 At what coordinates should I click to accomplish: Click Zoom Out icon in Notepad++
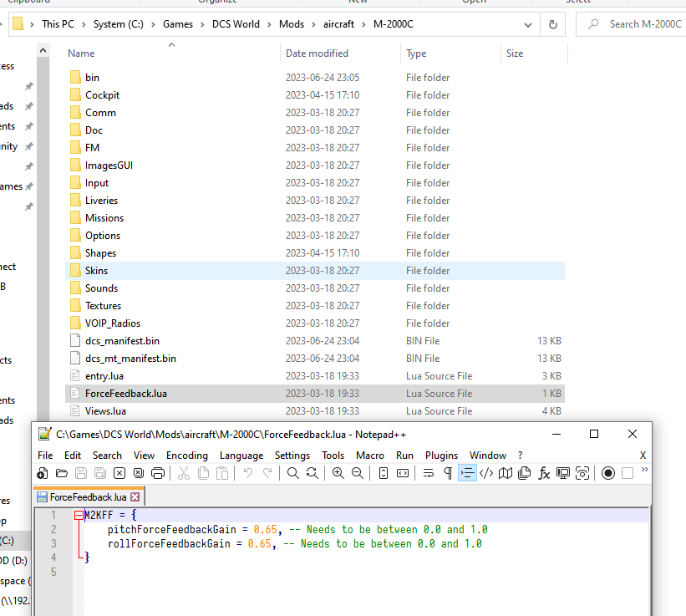click(x=358, y=473)
